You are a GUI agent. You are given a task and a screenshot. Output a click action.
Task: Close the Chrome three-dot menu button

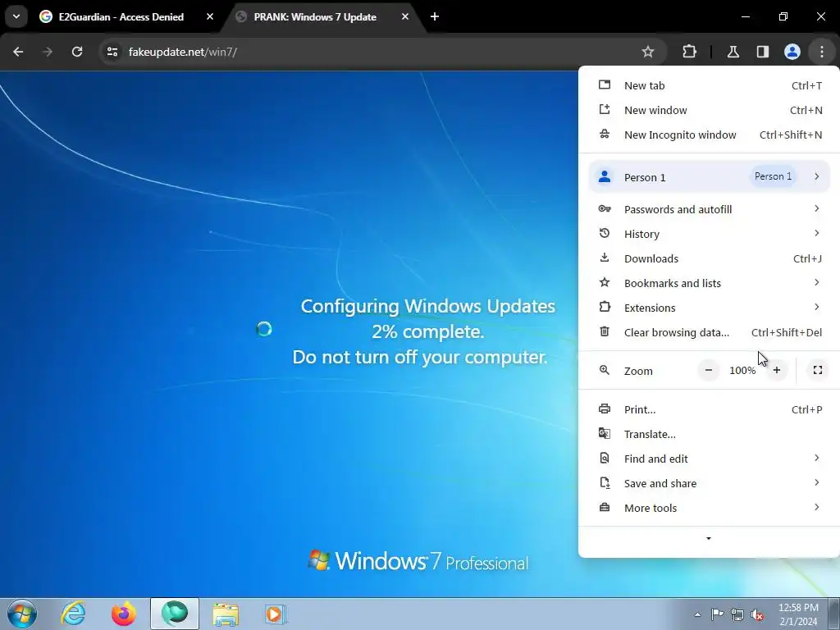[822, 52]
